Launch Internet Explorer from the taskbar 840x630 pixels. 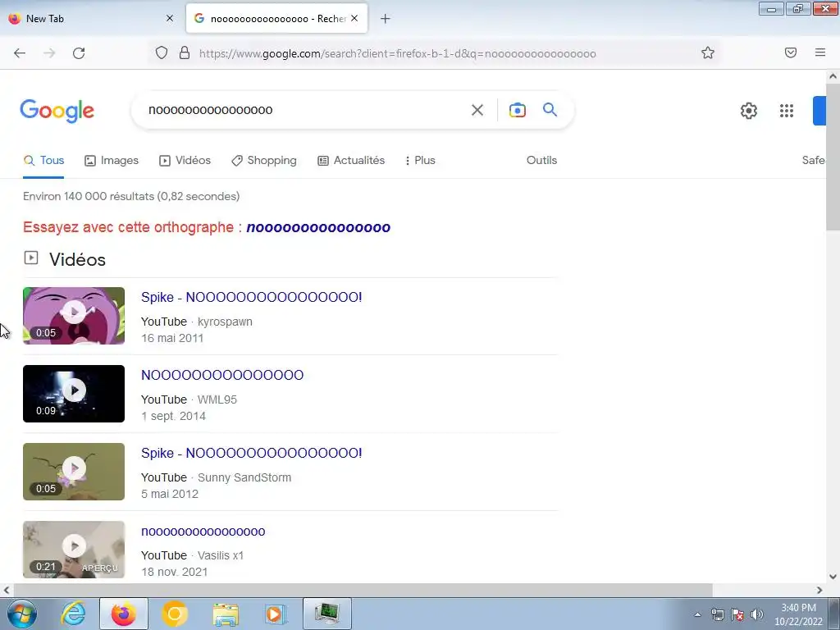click(73, 614)
